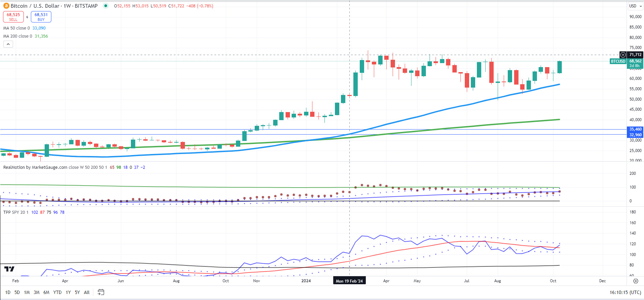This screenshot has height=300, width=644.
Task: Click the Bitcoin symbol logo icon
Action: 6,6
